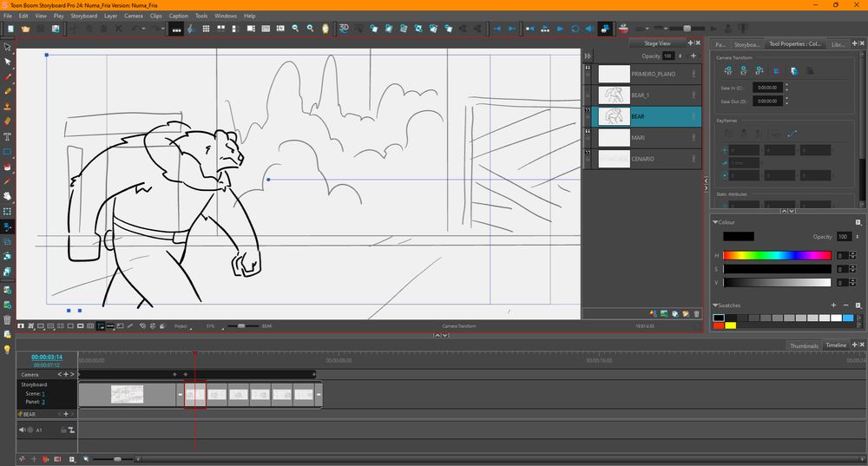Click the Loop playback icon
The width and height of the screenshot is (868, 466).
[x=575, y=29]
